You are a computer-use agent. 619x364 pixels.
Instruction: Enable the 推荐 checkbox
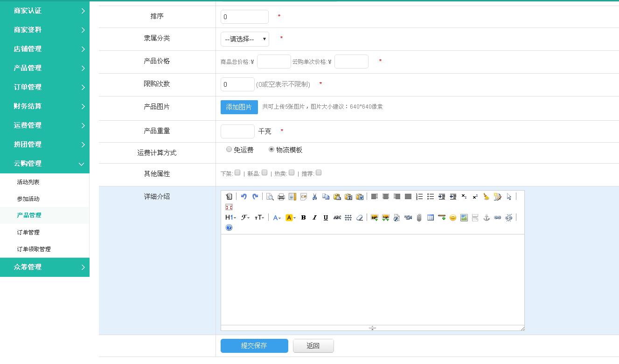click(319, 173)
